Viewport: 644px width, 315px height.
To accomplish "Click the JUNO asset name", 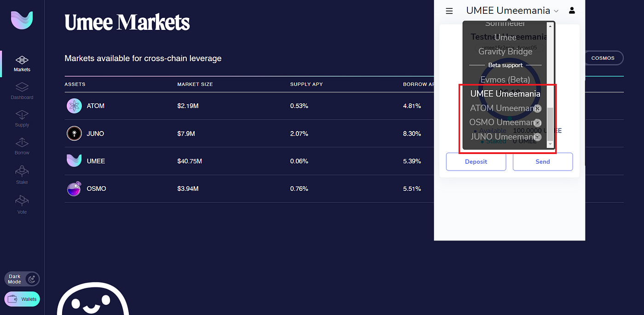I will click(95, 133).
